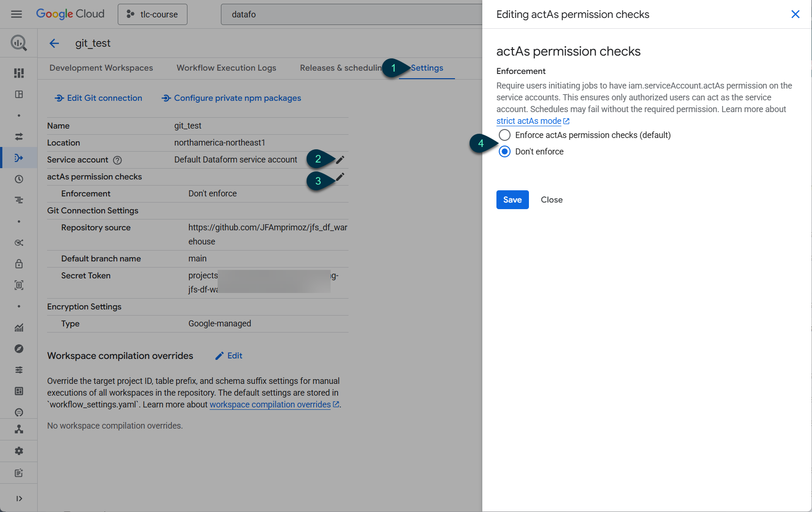Screen dimensions: 812x512
Task: Select the Don't enforce radio option
Action: [x=504, y=152]
